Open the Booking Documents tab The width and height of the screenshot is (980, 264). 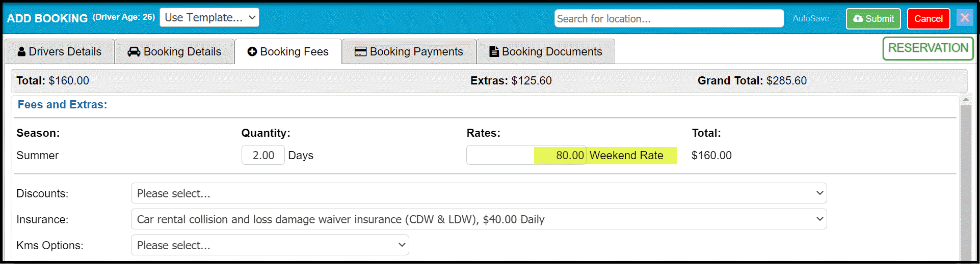pos(546,52)
